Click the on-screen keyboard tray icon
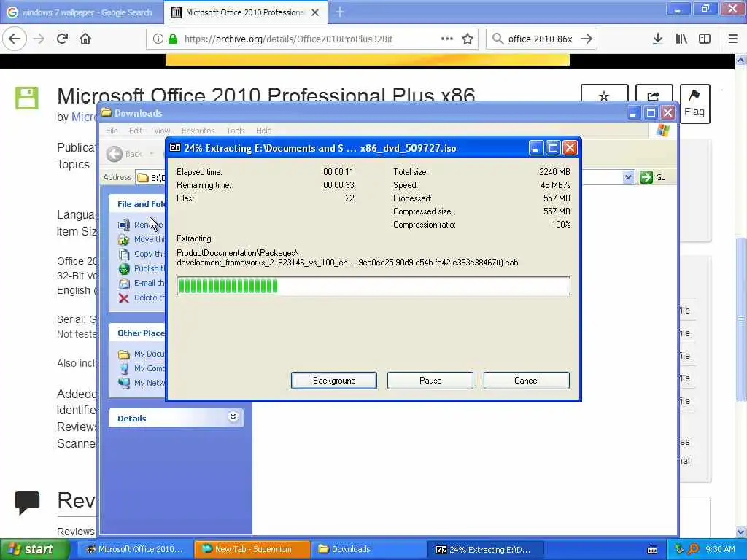 (652, 550)
